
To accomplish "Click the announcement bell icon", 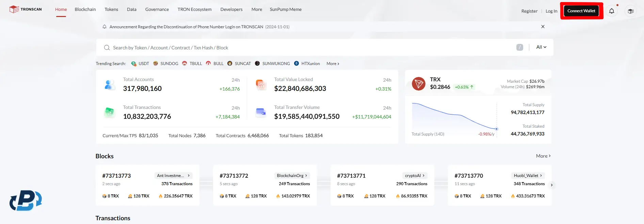I will tap(104, 27).
